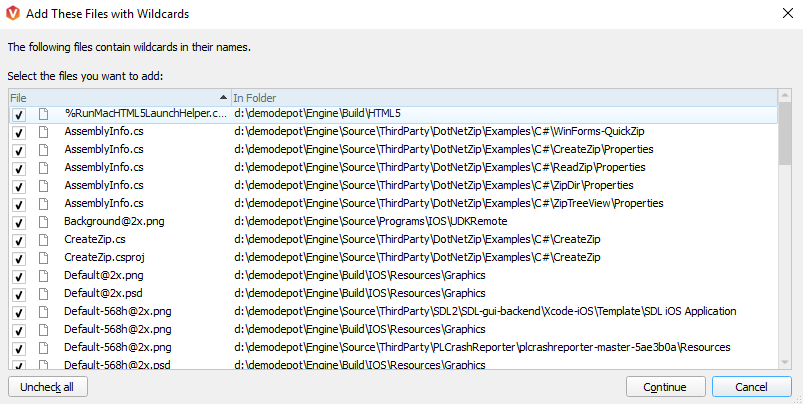Uncheck the Background@2x.png checkbox
Viewport: 803px width, 404px height.
point(19,223)
